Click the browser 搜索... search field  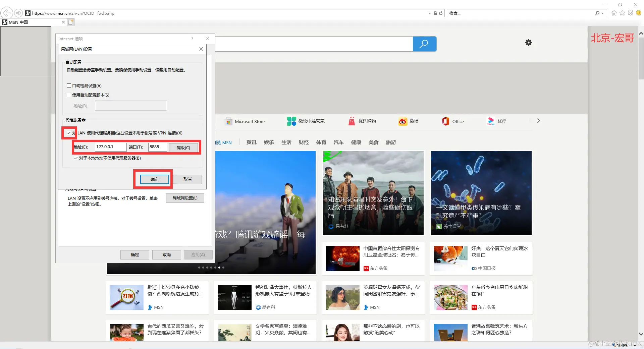coord(521,13)
